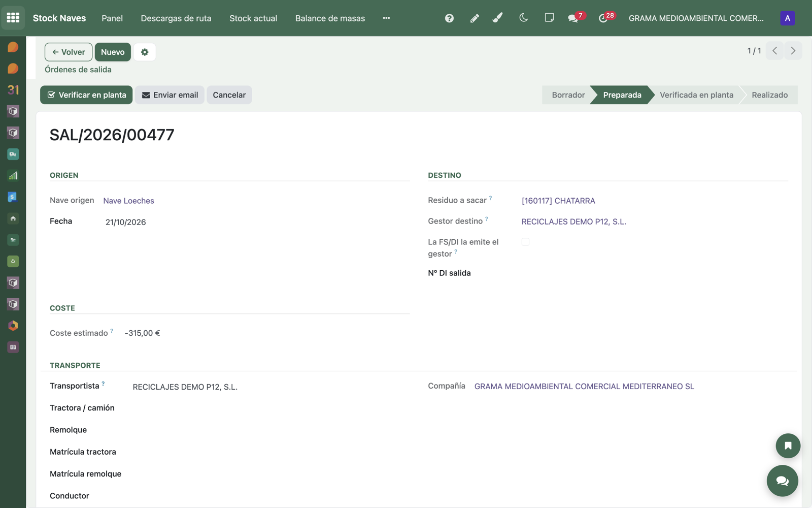Open the settings gear actions menu
812x508 pixels.
point(145,52)
